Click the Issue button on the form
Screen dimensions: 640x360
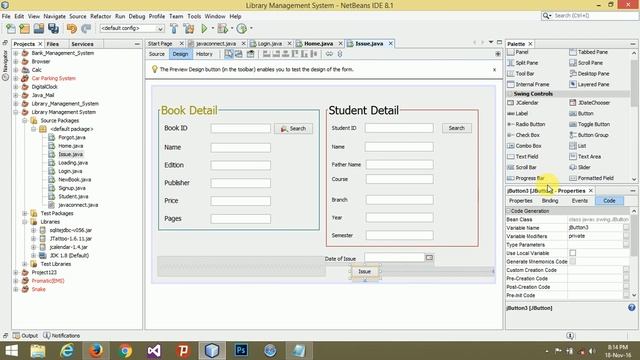point(364,271)
